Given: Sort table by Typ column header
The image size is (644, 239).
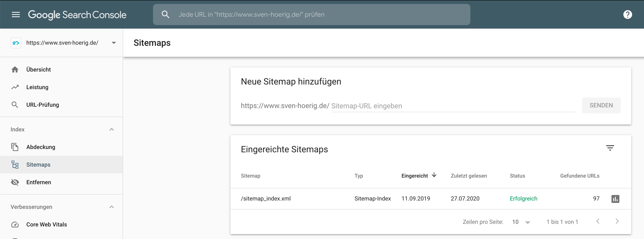Looking at the screenshot, I should tap(358, 176).
